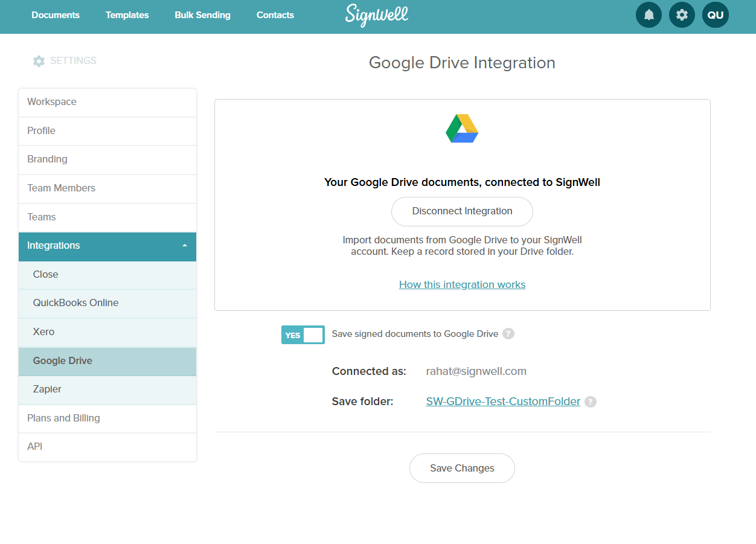Viewport: 756px width, 544px height.
Task: Click the Save folder: label
Action: pyautogui.click(x=362, y=402)
